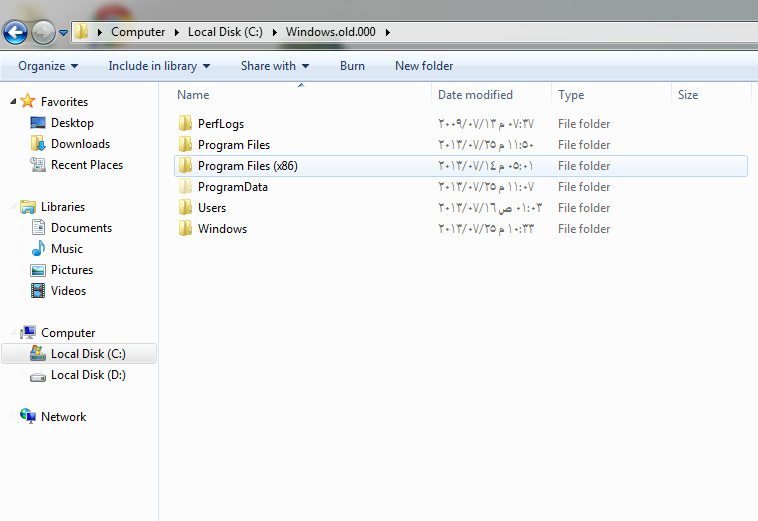758x521 pixels.
Task: Expand the arrow before Computer breadcrumb
Action: (x=100, y=32)
